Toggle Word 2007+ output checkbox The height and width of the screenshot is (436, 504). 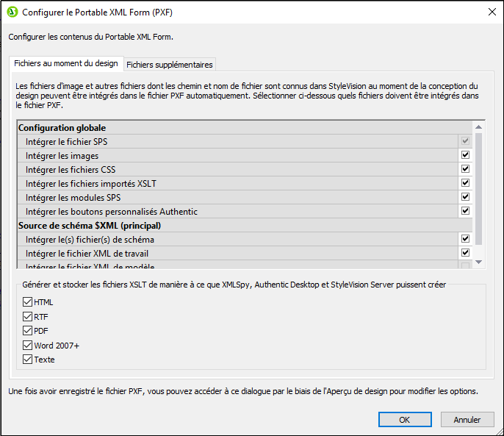point(28,346)
